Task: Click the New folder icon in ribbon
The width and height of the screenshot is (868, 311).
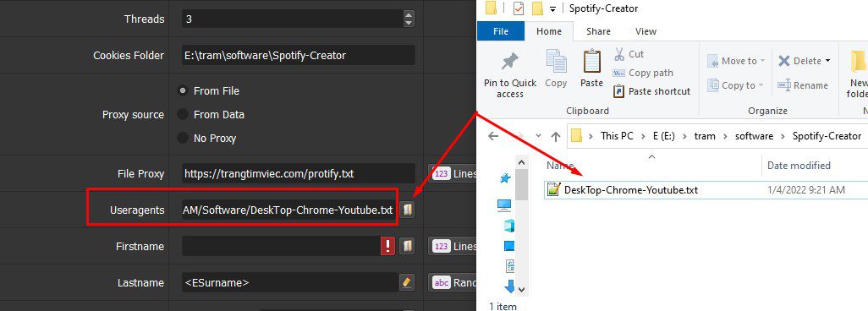Action: (859, 62)
